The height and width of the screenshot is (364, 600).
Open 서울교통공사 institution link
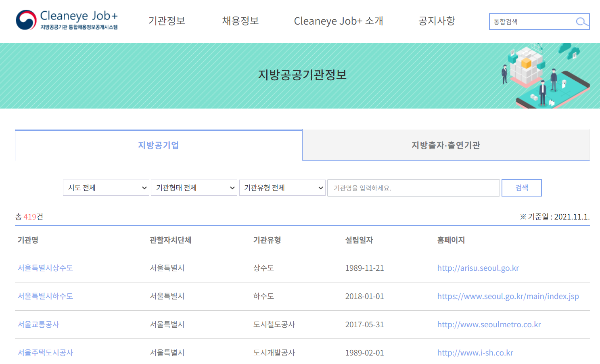(39, 324)
